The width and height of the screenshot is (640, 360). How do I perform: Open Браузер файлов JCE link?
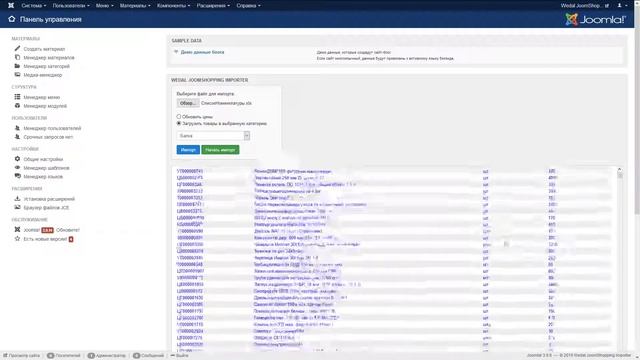46,208
